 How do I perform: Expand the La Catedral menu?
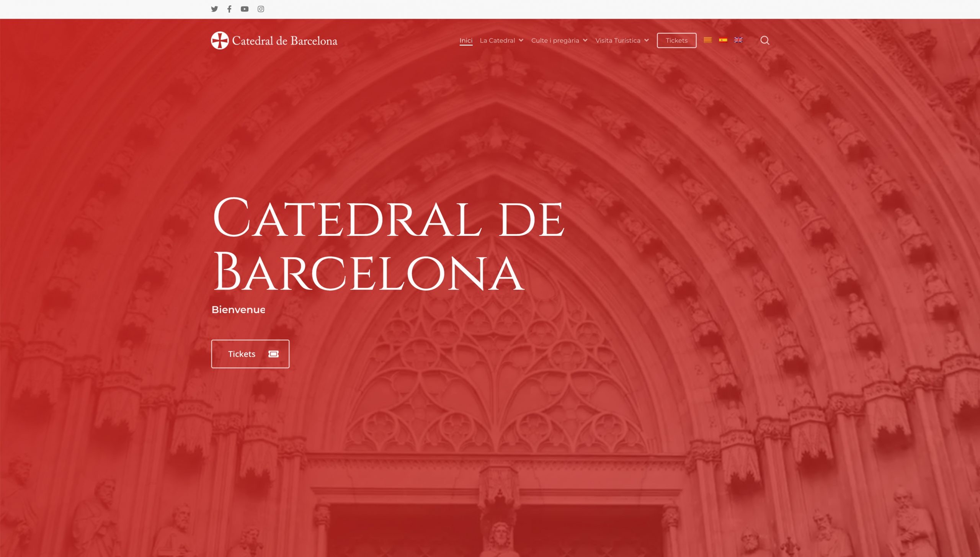[501, 41]
